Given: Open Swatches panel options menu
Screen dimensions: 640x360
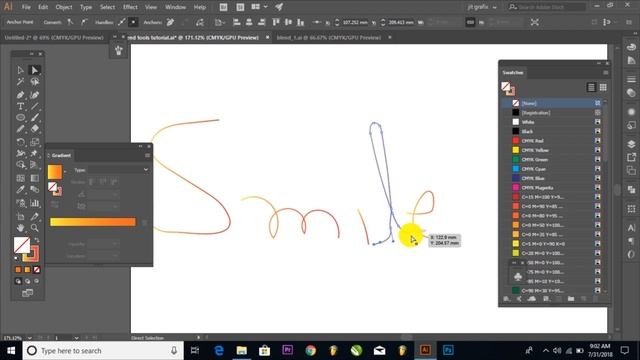Looking at the screenshot, I should click(x=606, y=73).
